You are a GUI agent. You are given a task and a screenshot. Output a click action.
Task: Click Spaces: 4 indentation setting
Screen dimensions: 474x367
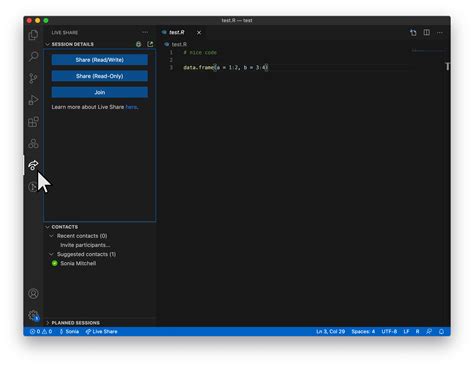pos(363,331)
